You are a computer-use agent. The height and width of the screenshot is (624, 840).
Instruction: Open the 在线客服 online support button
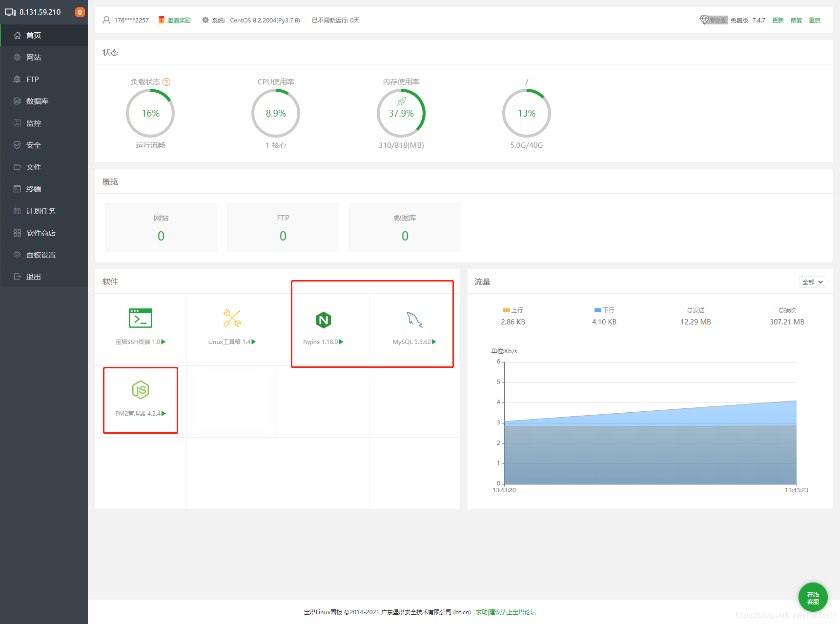(813, 597)
